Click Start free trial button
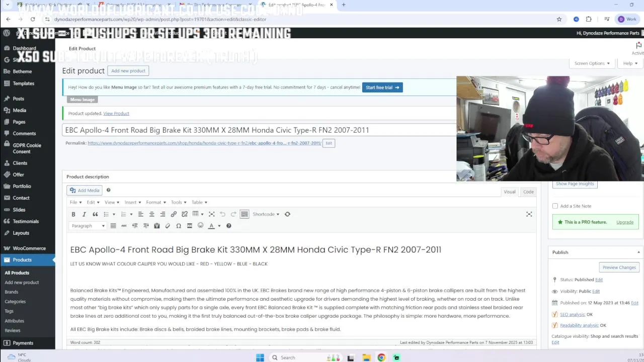The width and height of the screenshot is (644, 362). click(x=382, y=87)
